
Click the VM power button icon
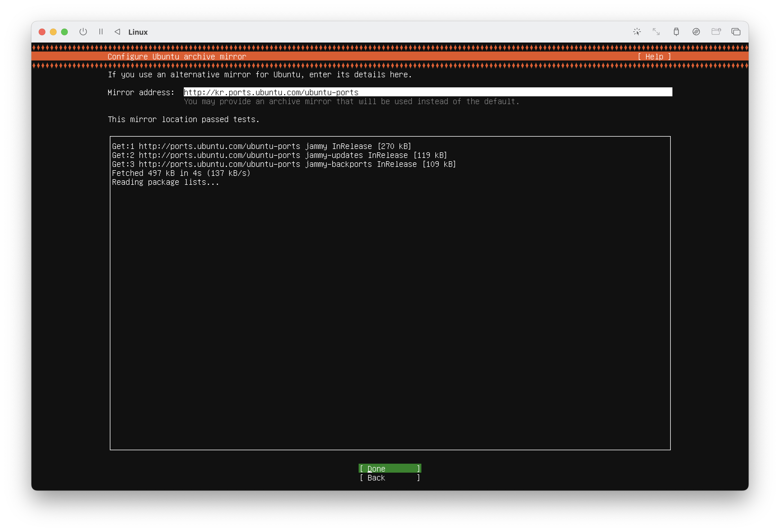click(x=83, y=32)
